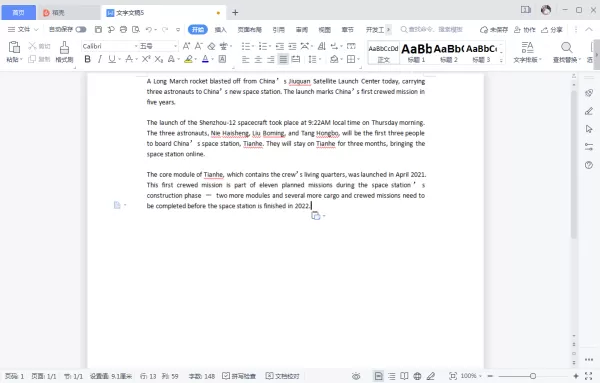This screenshot has height=383, width=600.
Task: Click the Decrease font size icon
Action: click(x=199, y=46)
